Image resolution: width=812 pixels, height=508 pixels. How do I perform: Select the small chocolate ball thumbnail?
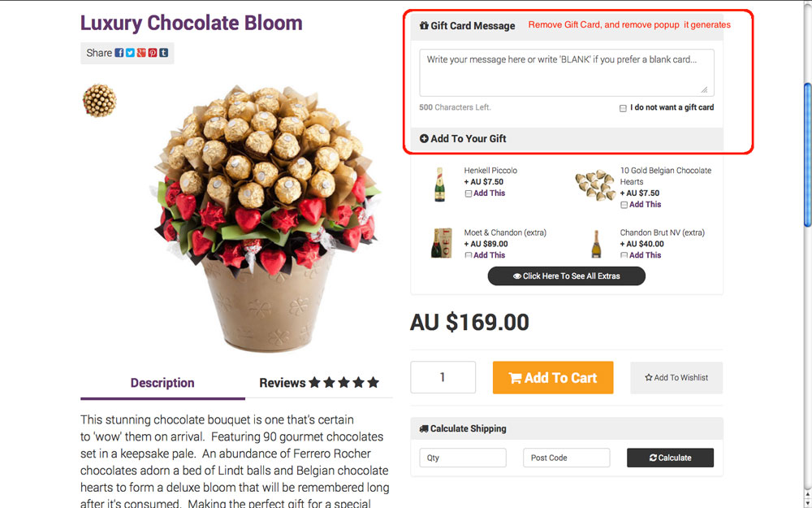pos(99,101)
